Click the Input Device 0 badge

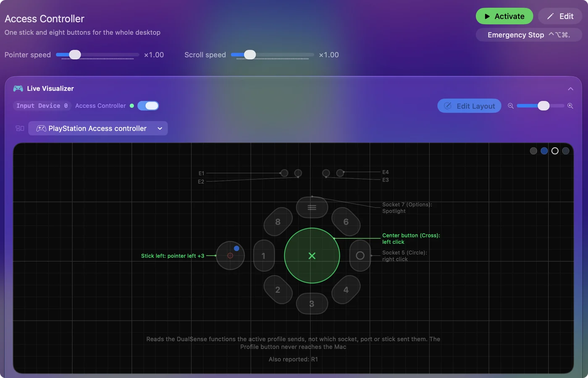point(42,106)
